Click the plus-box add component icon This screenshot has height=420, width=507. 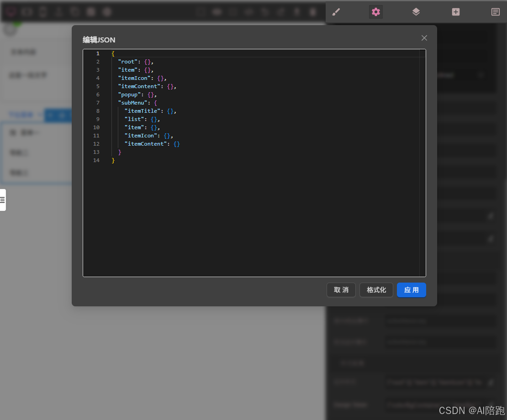point(455,12)
